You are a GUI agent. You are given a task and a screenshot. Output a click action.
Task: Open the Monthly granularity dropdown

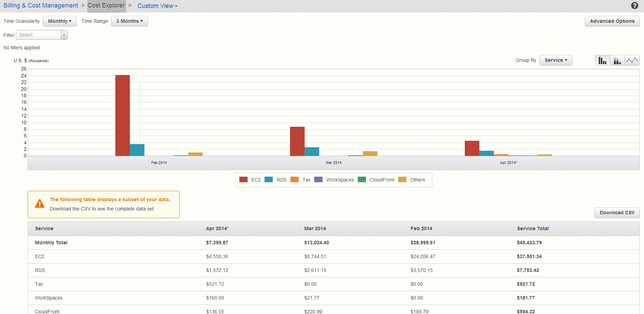[x=60, y=21]
